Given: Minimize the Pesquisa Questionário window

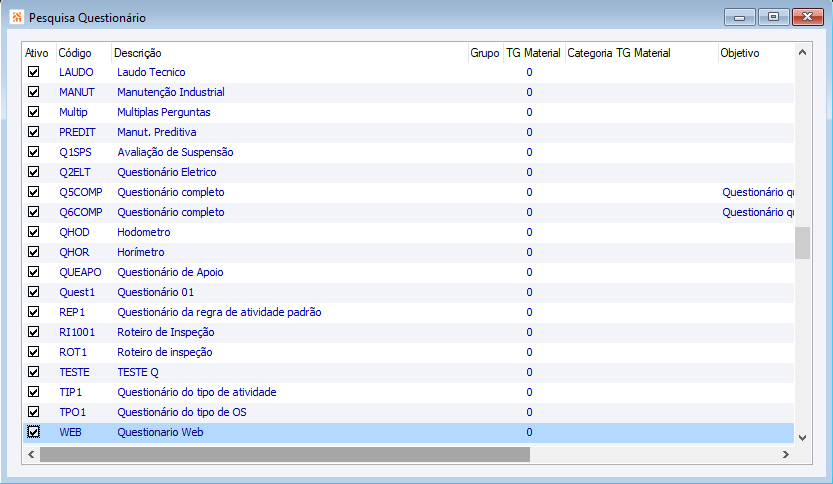Looking at the screenshot, I should [740, 17].
